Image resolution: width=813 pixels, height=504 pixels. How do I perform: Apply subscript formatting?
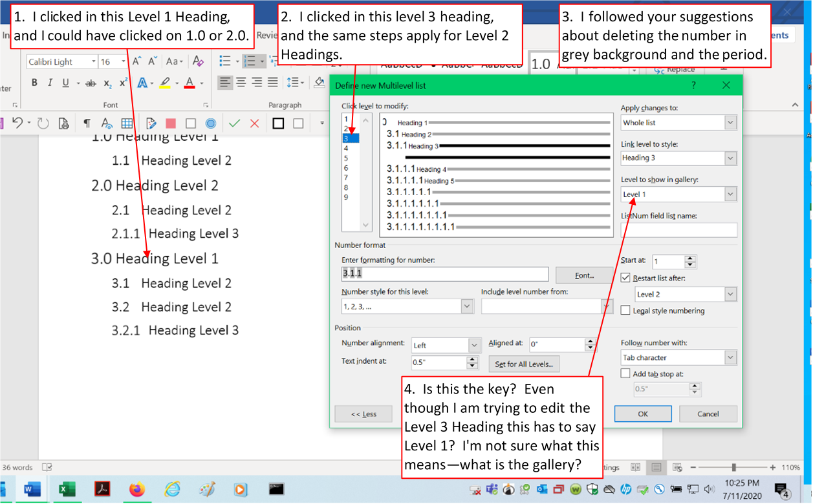[x=107, y=83]
